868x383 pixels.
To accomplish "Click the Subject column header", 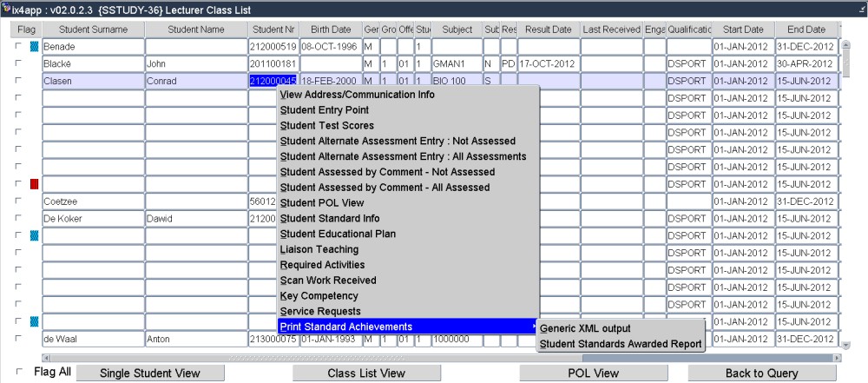I will (457, 30).
